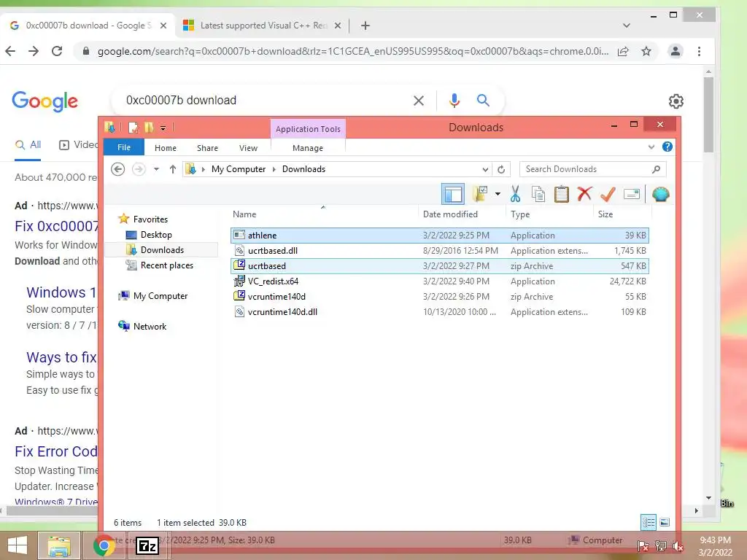Open recent locations dropdown arrow
Screen dimensions: 747x560
(156, 169)
